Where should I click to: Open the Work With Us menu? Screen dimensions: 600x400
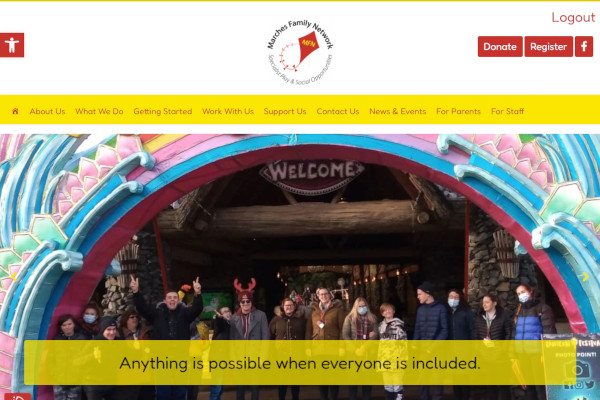228,111
